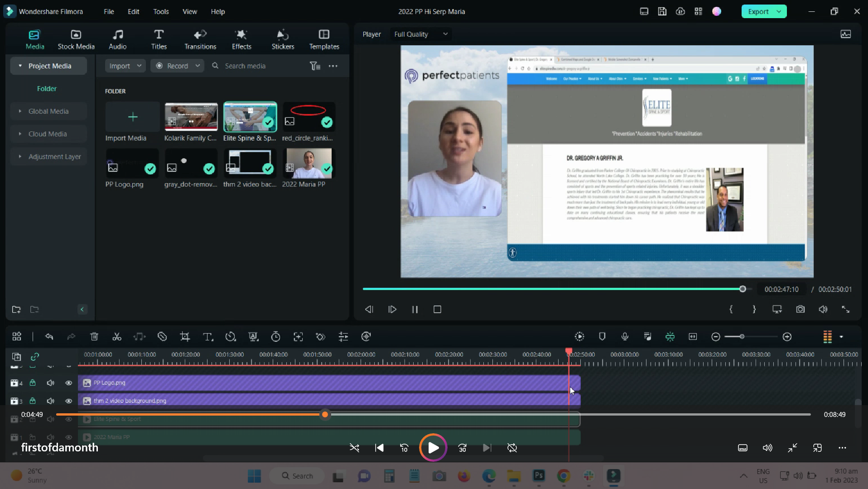
Task: Click the voiceover microphone icon
Action: 625,337
